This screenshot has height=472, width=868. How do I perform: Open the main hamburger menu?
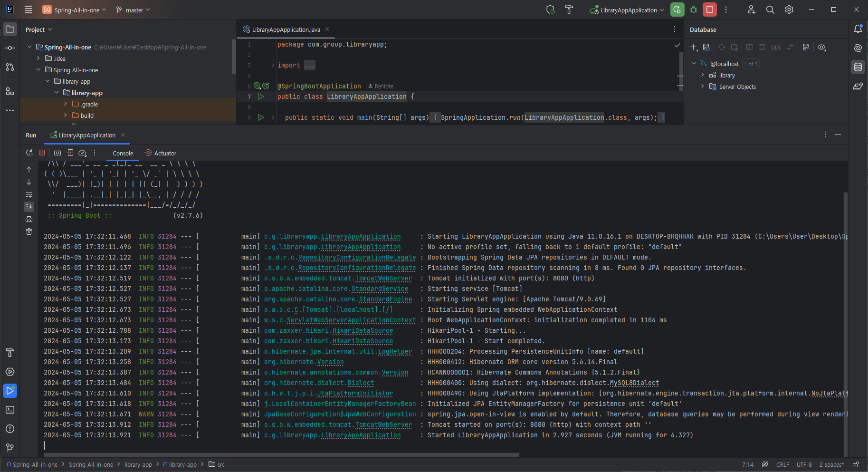pyautogui.click(x=29, y=10)
